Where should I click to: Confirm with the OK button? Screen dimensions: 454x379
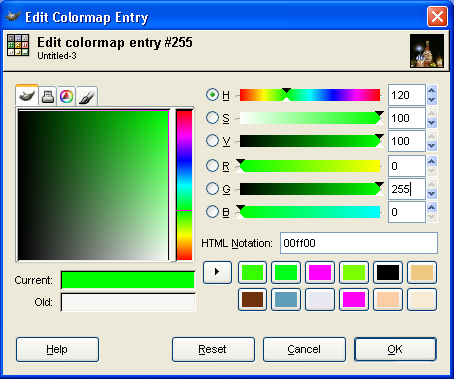click(395, 349)
